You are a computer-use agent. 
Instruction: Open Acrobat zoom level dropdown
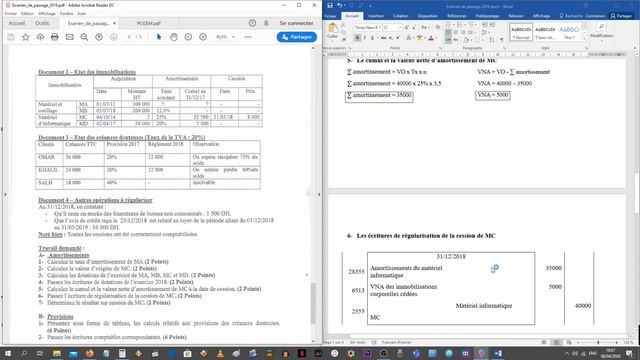pyautogui.click(x=233, y=37)
